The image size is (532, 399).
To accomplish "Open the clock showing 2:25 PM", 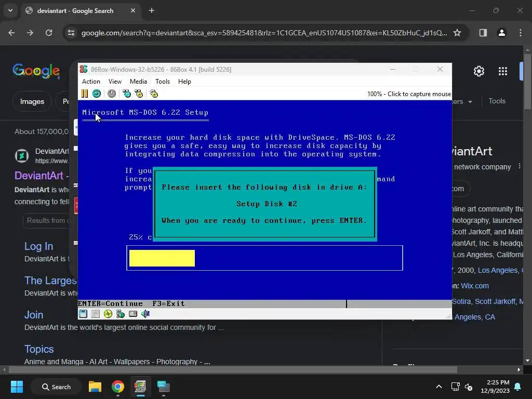I will coord(495,387).
